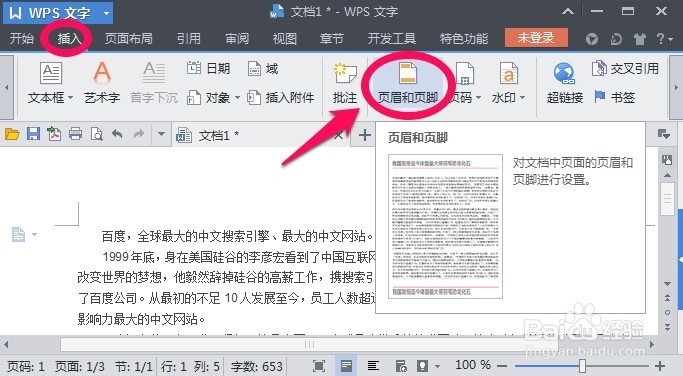
Task: Click the open folder icon
Action: tap(12, 135)
